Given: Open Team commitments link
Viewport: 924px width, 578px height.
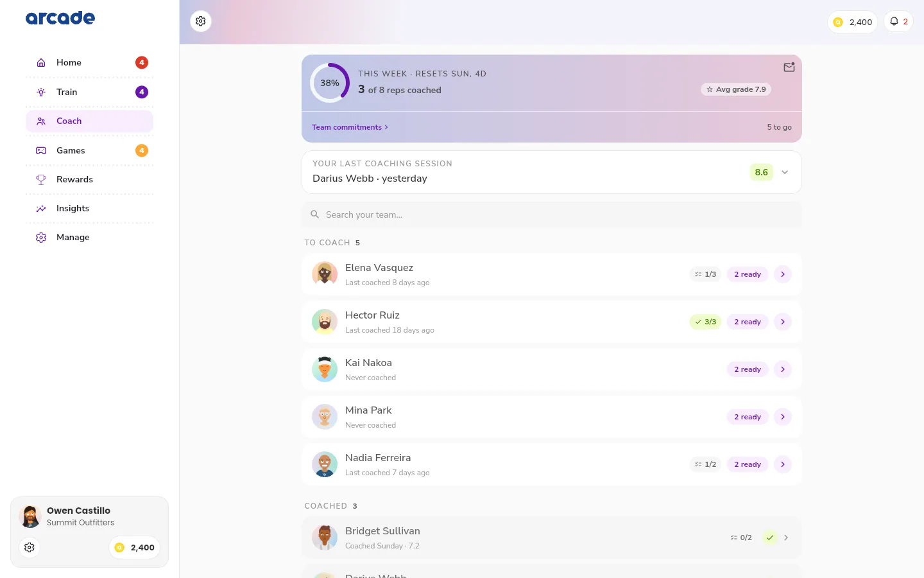Looking at the screenshot, I should pos(350,127).
